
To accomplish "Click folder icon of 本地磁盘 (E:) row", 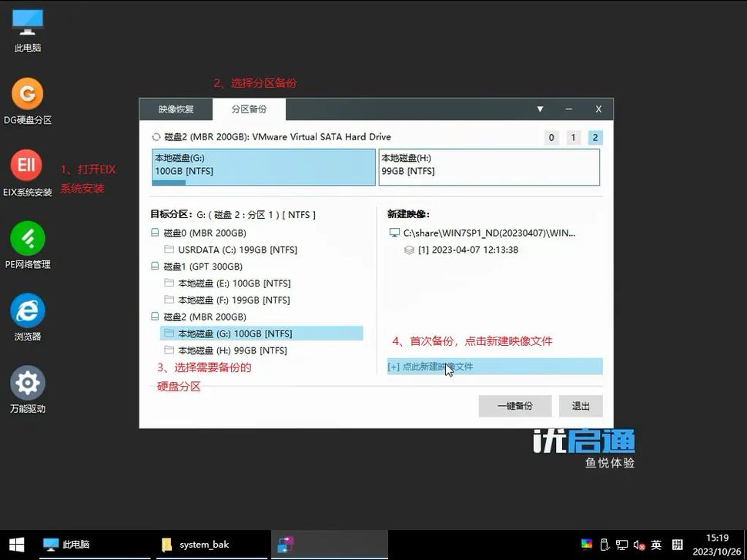I will [169, 283].
